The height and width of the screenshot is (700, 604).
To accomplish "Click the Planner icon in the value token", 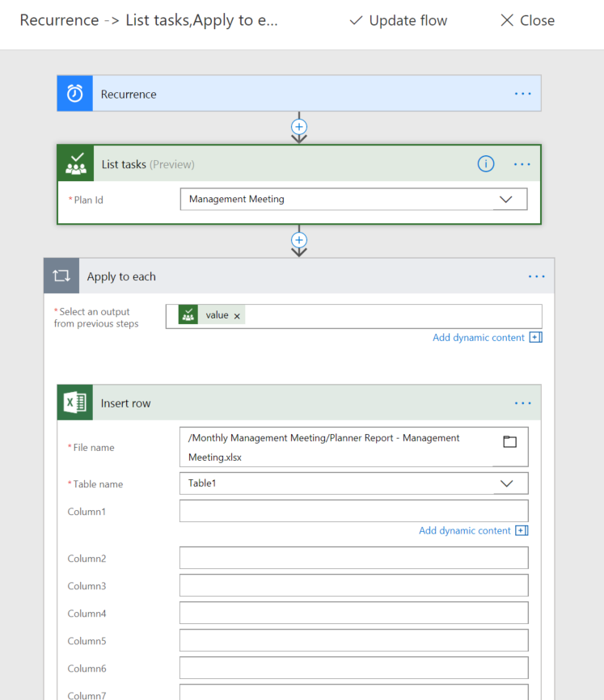I will pos(188,314).
